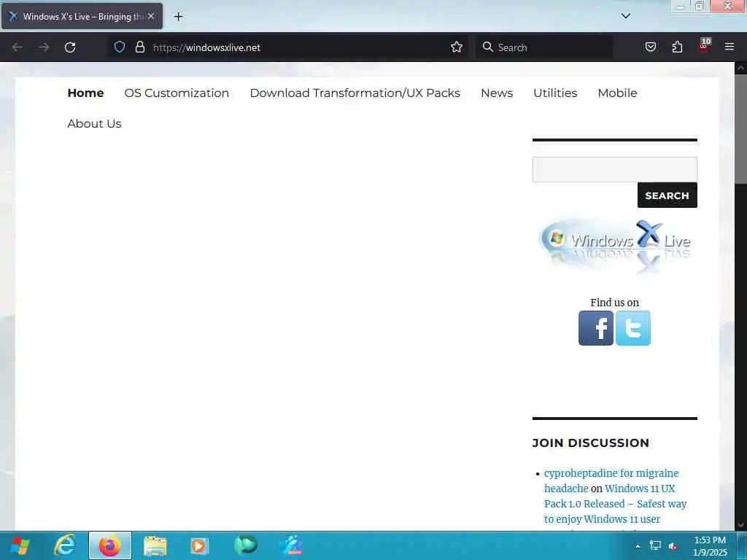Open Home menu item
This screenshot has height=560, width=747.
click(x=86, y=93)
